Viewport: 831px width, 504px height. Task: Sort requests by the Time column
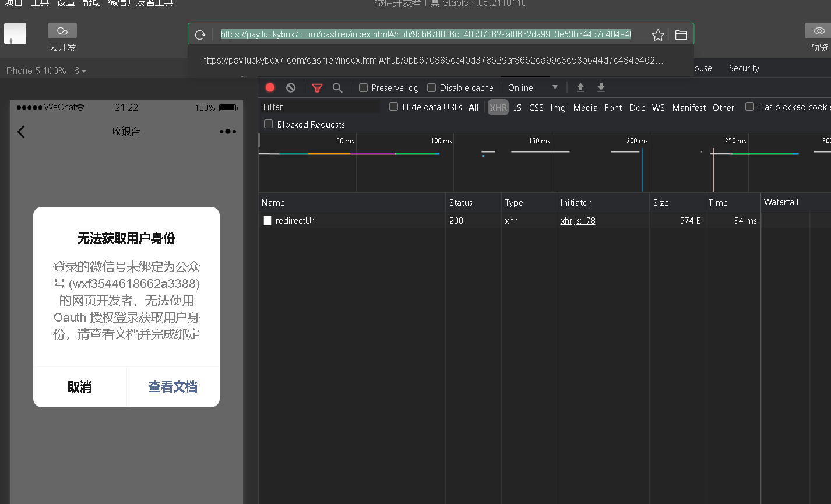click(x=733, y=203)
